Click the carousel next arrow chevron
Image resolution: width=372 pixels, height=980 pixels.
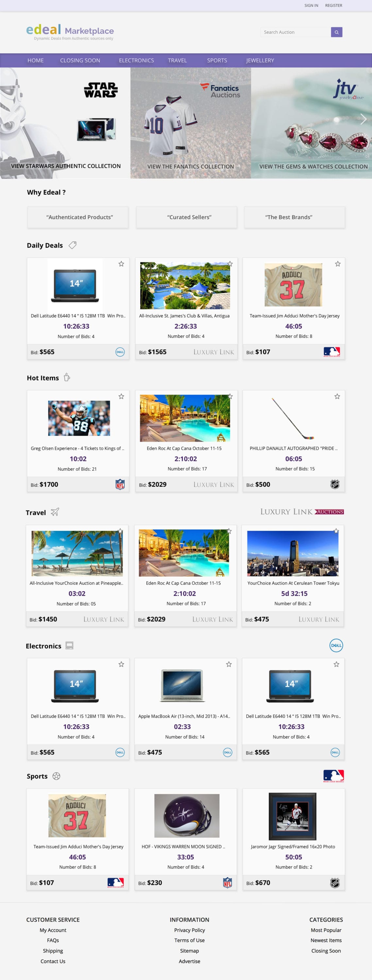click(x=363, y=119)
